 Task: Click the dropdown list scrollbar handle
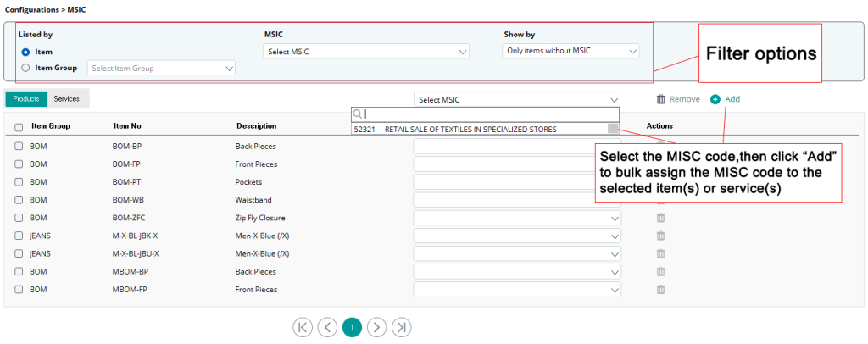tap(613, 130)
